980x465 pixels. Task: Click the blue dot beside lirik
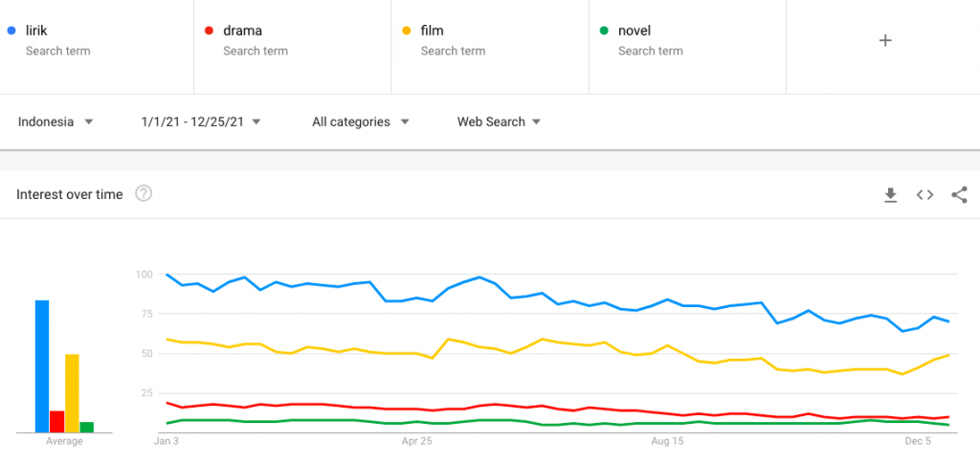(11, 31)
